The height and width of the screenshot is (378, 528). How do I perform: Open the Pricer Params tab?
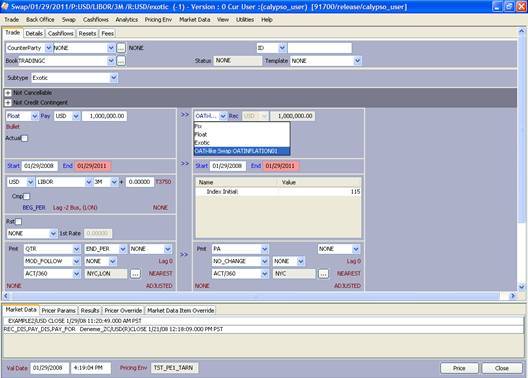[x=59, y=310]
